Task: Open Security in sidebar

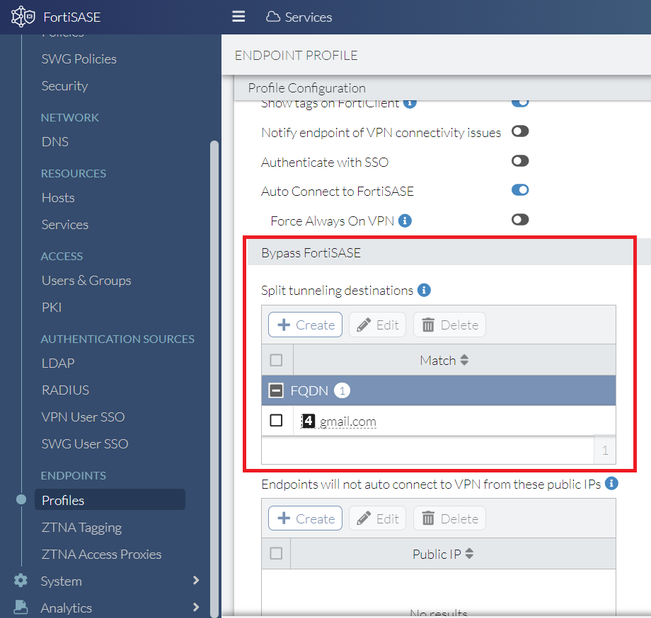Action: (65, 86)
